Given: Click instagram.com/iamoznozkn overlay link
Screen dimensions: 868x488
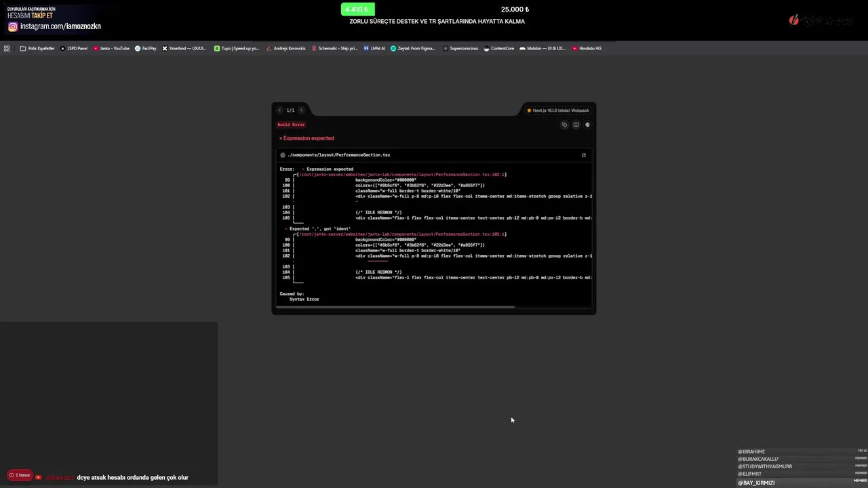Looking at the screenshot, I should 55,26.
